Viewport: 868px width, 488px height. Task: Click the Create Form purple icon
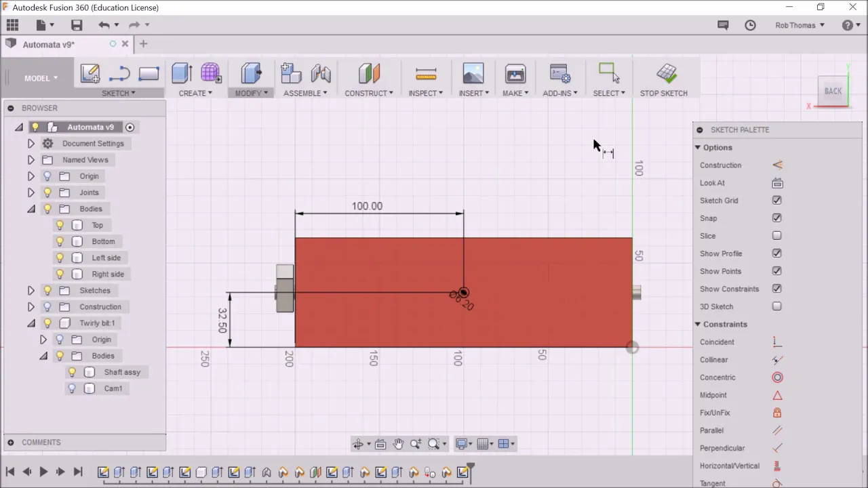(211, 73)
